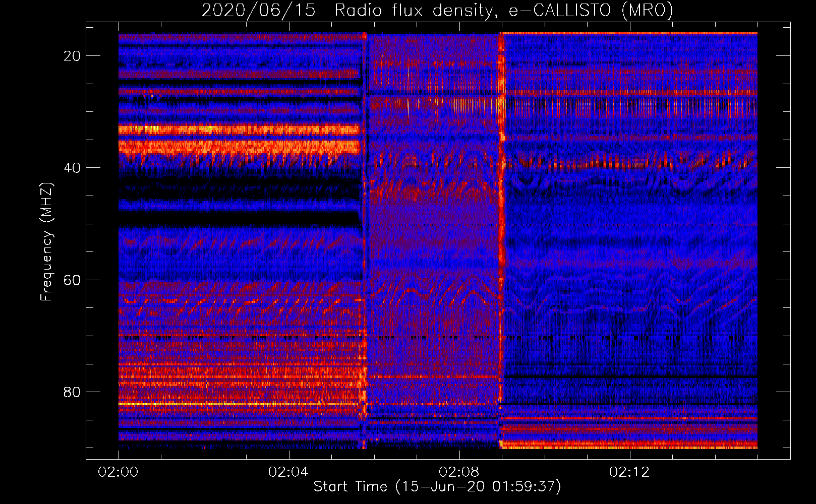Click the '40' frequency tick label
The image size is (816, 504).
point(73,168)
